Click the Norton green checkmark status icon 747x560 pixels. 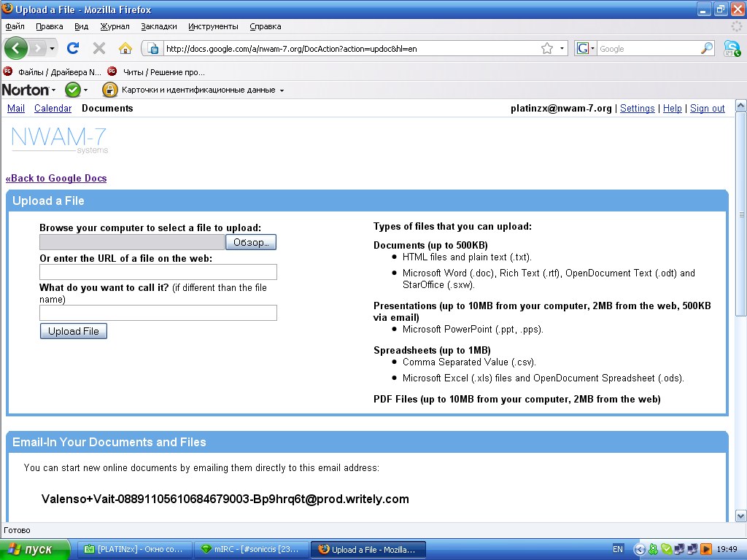(x=73, y=90)
